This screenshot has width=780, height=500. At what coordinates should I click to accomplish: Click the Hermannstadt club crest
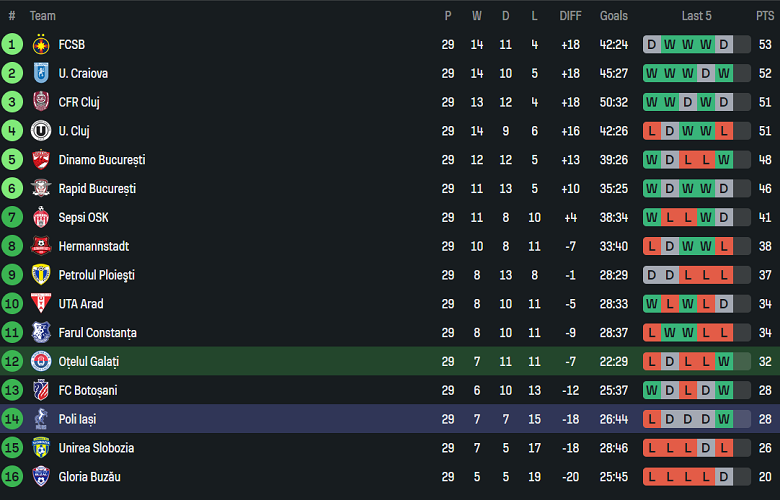pos(41,246)
